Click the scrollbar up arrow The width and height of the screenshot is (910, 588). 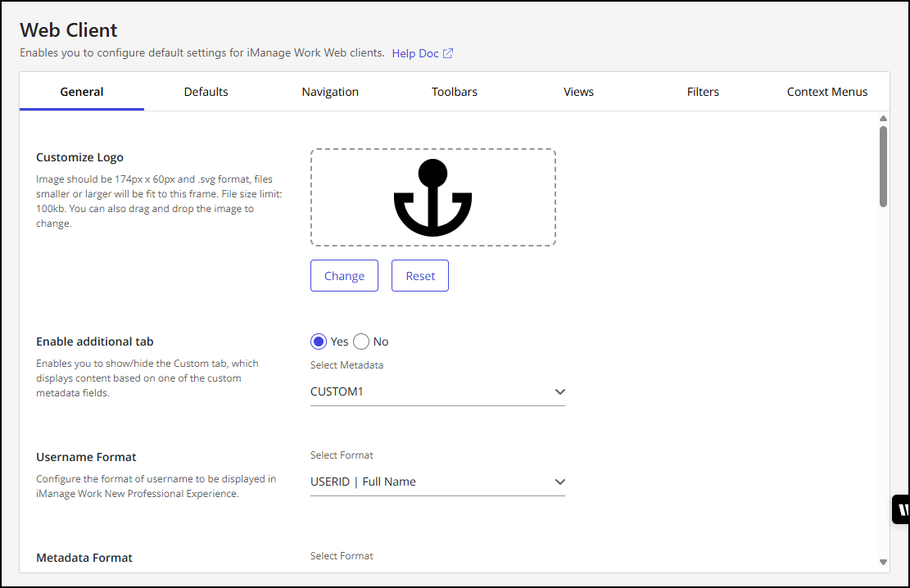pos(883,119)
